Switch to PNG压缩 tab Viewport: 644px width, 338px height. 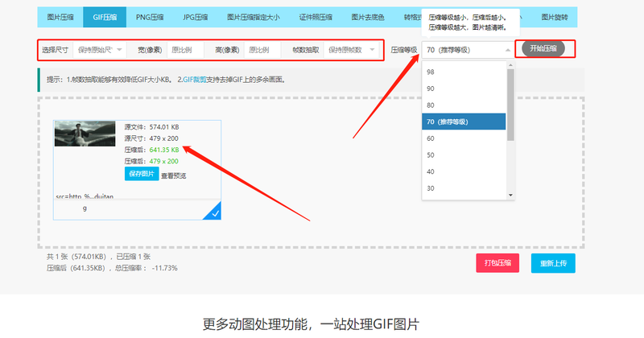pyautogui.click(x=150, y=17)
